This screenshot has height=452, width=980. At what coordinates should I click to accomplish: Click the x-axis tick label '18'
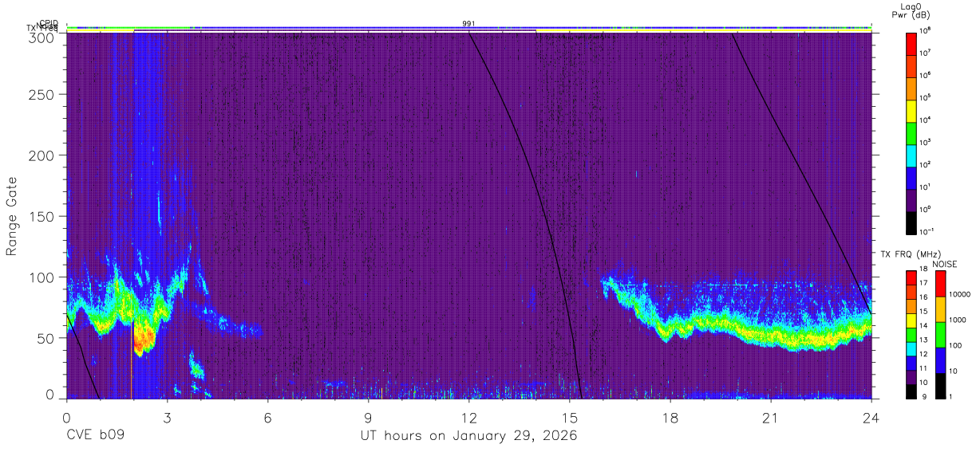[670, 418]
